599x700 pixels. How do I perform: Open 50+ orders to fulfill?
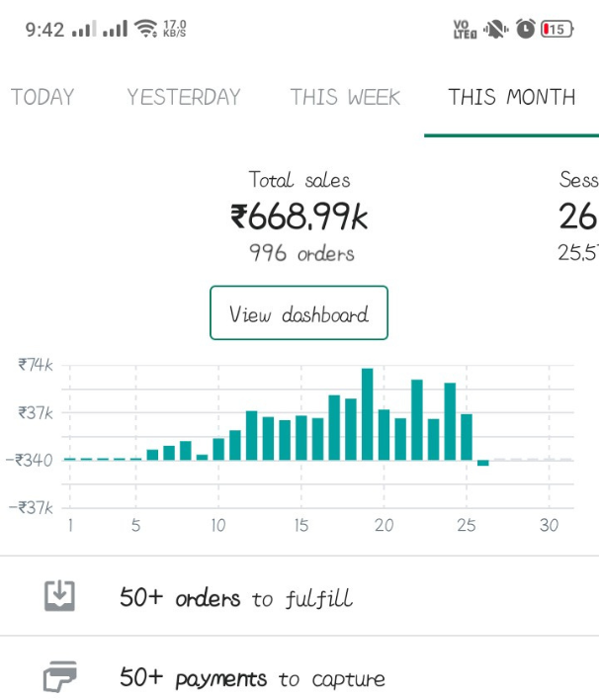(235, 598)
